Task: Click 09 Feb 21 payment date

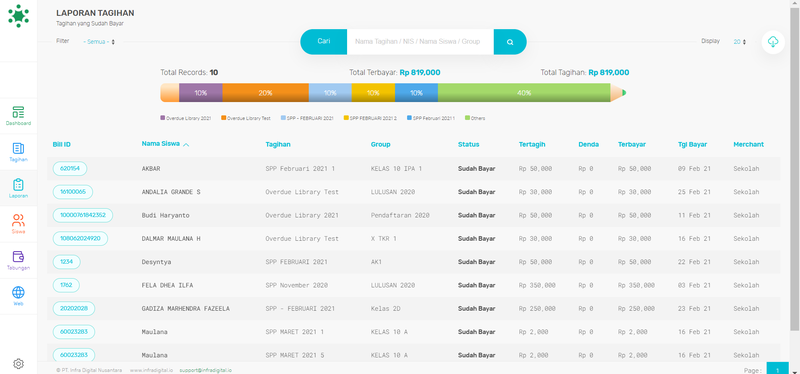Action: [x=694, y=168]
